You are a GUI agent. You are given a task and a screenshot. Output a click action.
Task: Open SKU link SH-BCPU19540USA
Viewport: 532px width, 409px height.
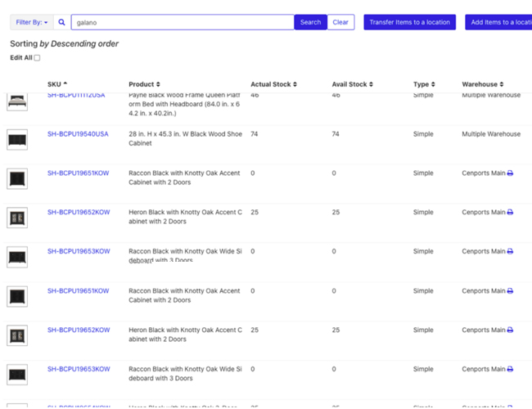[x=78, y=134]
